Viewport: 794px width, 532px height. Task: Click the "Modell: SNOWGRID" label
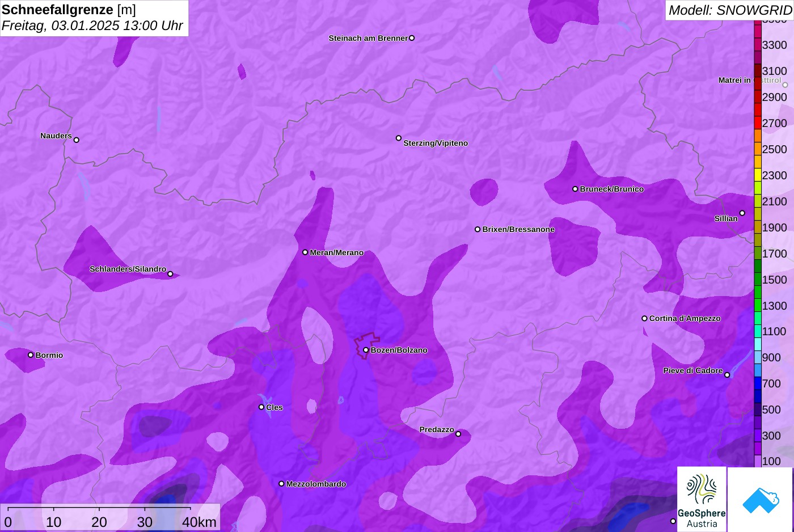pyautogui.click(x=730, y=10)
